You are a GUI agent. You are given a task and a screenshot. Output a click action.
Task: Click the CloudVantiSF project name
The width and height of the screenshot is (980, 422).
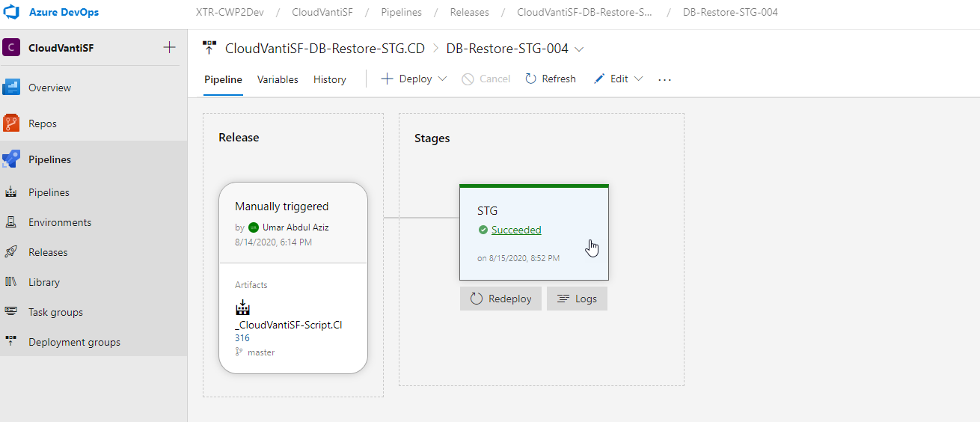coord(61,48)
